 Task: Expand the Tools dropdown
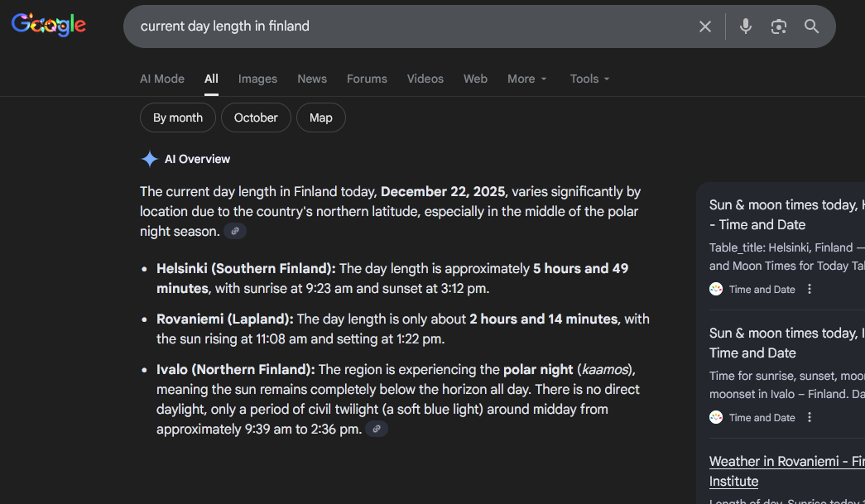coord(589,79)
